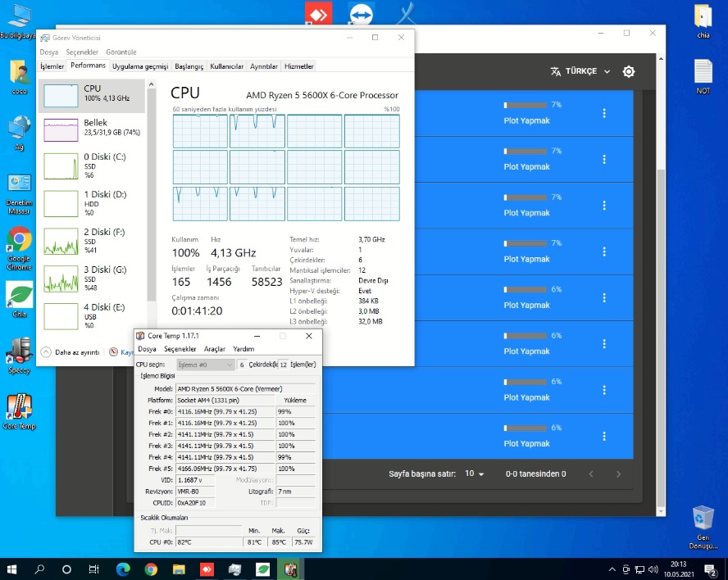This screenshot has height=580, width=728.
Task: Click first 7% plot progress bar
Action: (526, 106)
